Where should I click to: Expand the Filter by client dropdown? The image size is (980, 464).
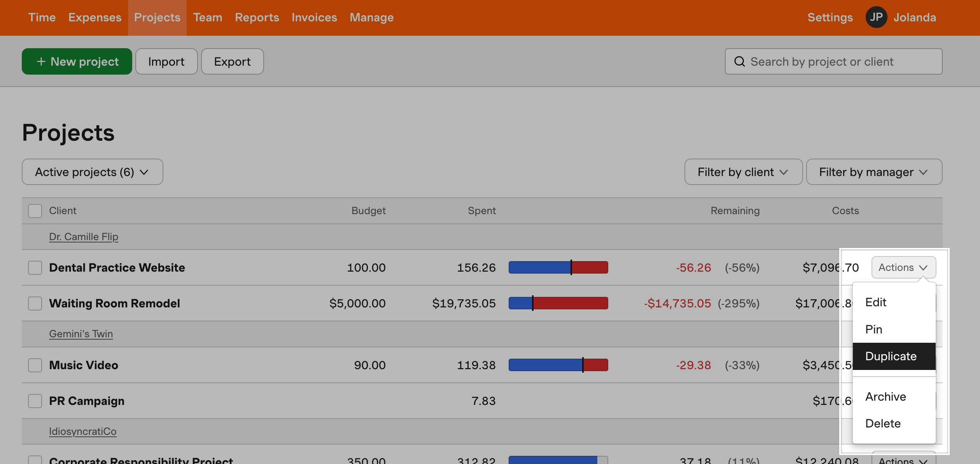point(743,172)
